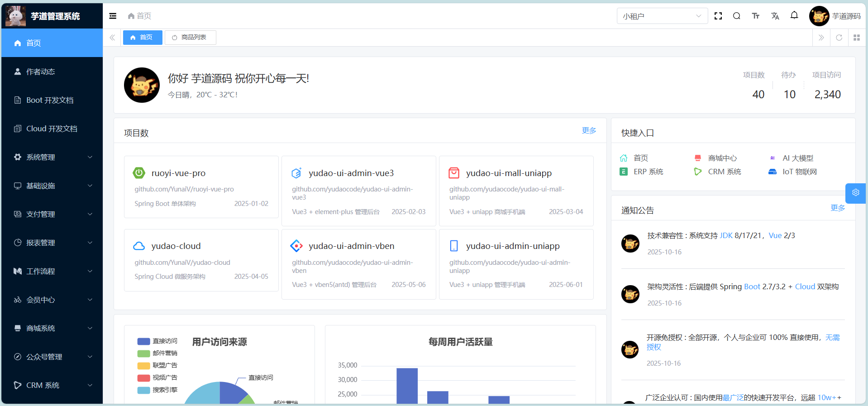Expand the 工作流程 sidebar menu
This screenshot has width=868, height=406.
52,271
